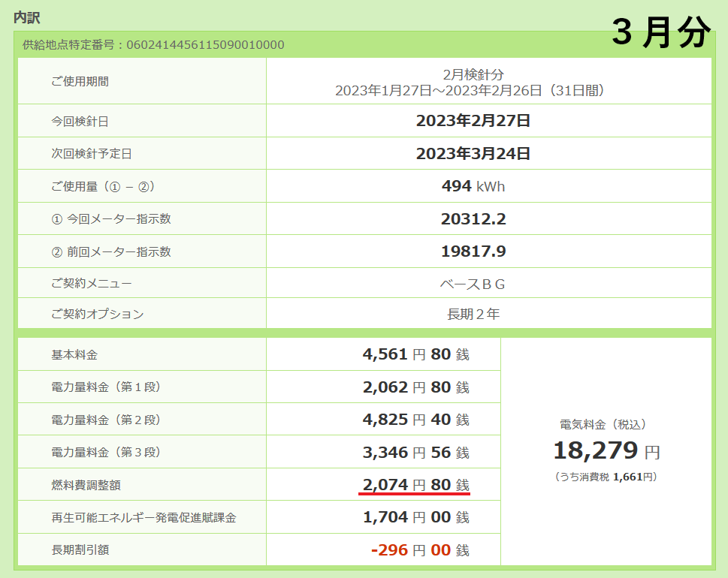Click the 次回検針予定日 label
728x578 pixels.
click(x=92, y=154)
